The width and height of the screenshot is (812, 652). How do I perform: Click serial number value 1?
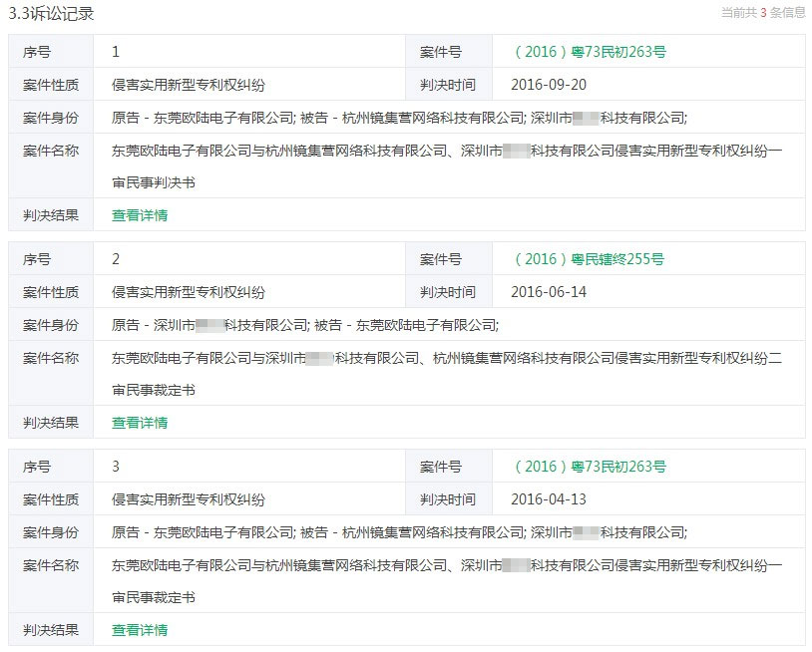[x=116, y=52]
